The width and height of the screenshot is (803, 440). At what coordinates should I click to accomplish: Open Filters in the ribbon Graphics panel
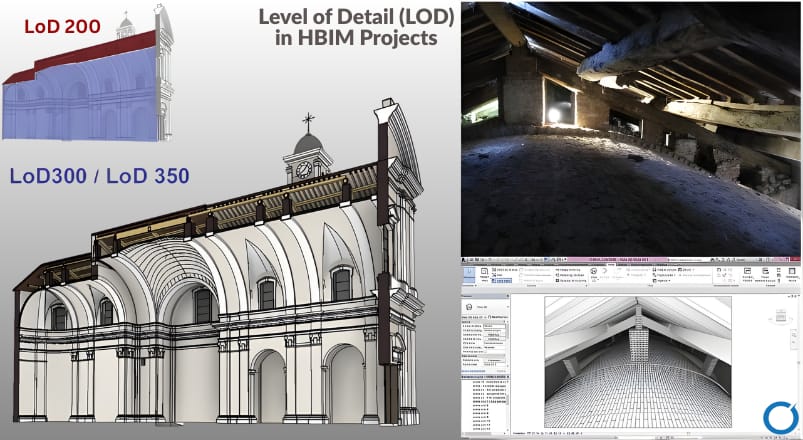[497, 275]
